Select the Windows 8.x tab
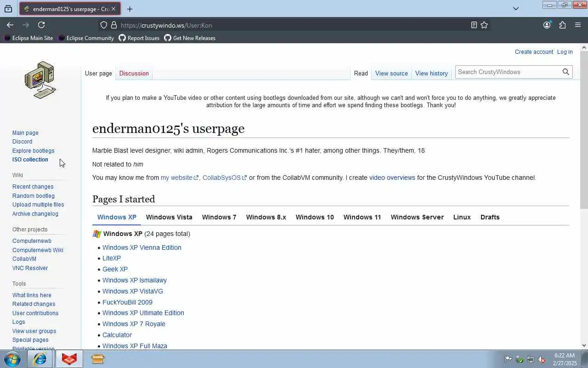588x368 pixels. pos(266,217)
